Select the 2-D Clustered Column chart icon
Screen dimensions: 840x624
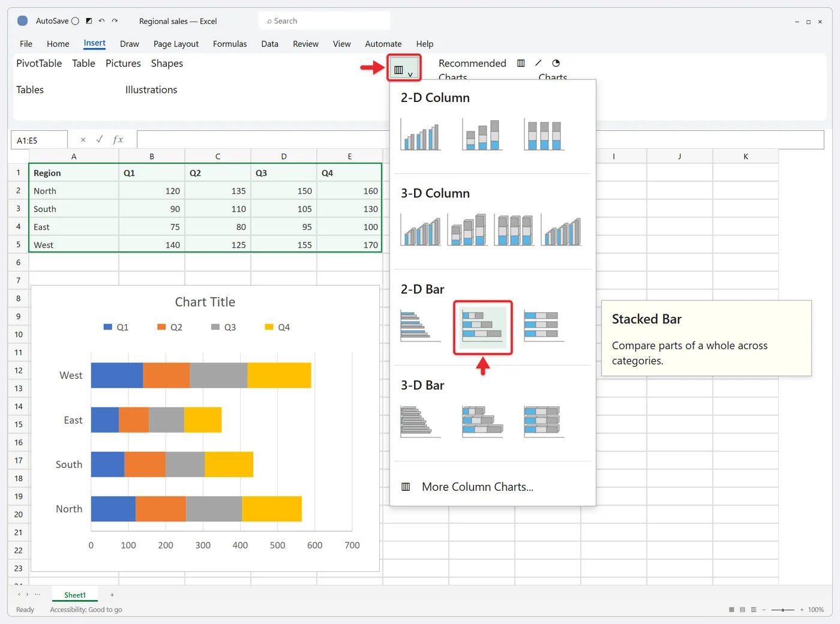tap(420, 135)
